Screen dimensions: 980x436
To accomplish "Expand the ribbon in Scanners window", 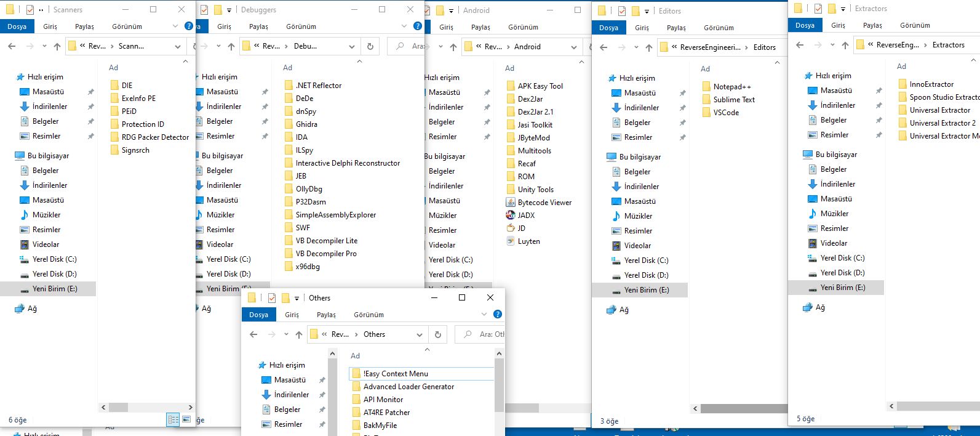I will pyautogui.click(x=175, y=26).
